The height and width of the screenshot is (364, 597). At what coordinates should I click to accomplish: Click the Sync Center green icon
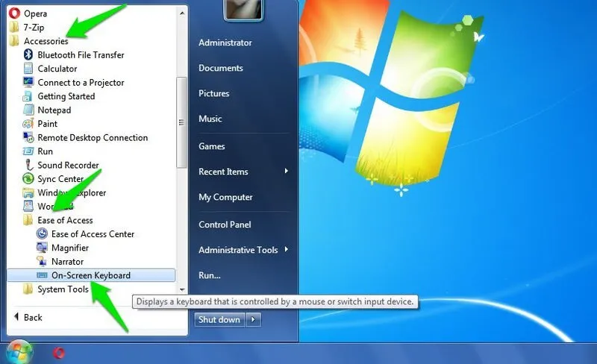[x=28, y=179]
